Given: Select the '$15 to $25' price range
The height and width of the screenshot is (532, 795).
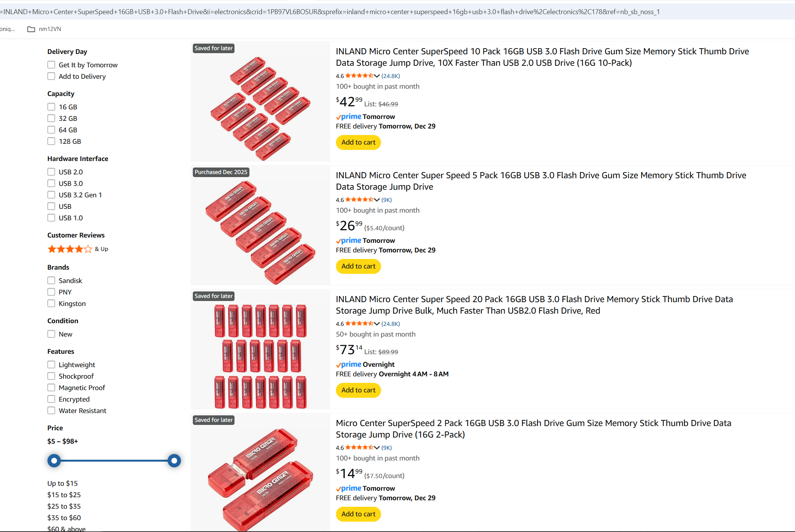Looking at the screenshot, I should pyautogui.click(x=64, y=495).
